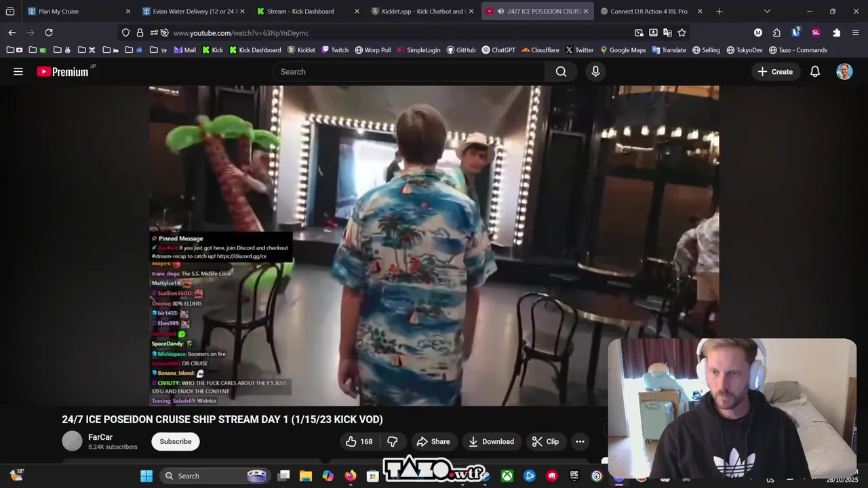This screenshot has height=488, width=868.
Task: Open FarCar channel avatar
Action: (x=72, y=441)
